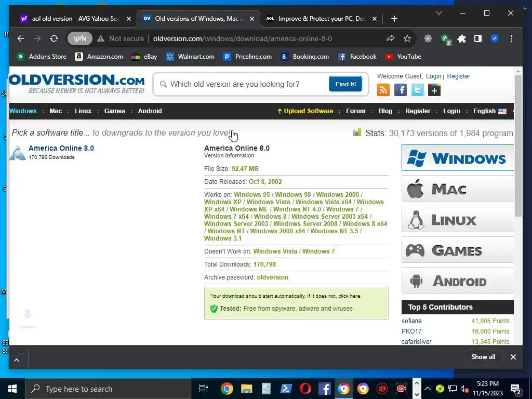Click the Find It! button

pos(345,84)
